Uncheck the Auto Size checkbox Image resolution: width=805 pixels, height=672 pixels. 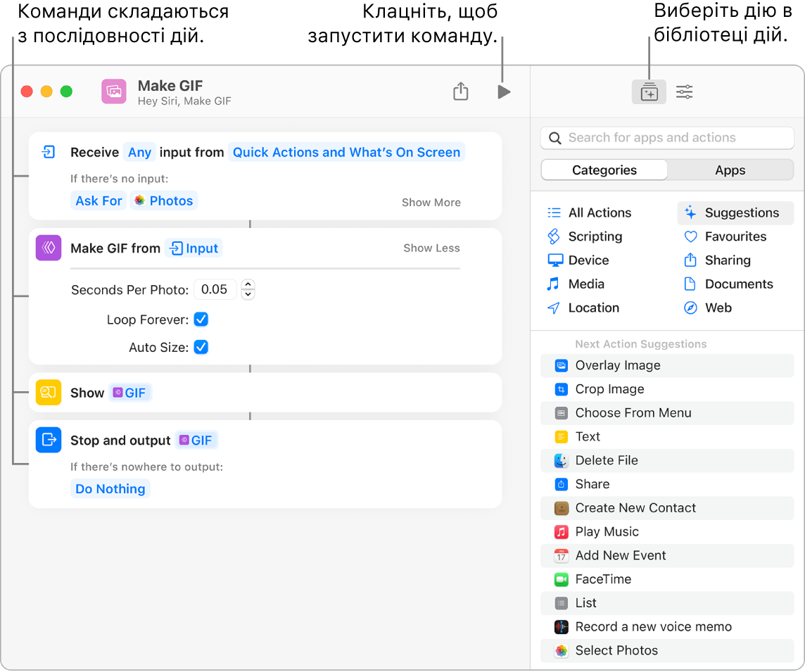201,347
